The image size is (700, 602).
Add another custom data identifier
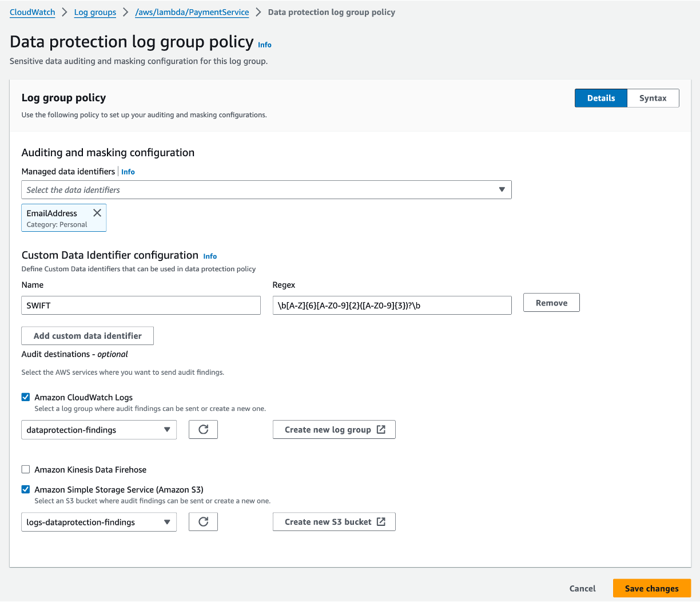pos(87,335)
